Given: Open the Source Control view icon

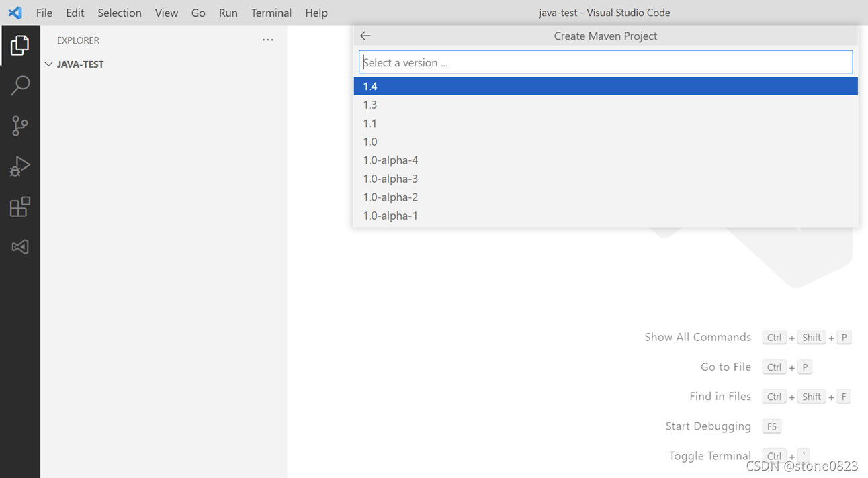Looking at the screenshot, I should pyautogui.click(x=20, y=126).
